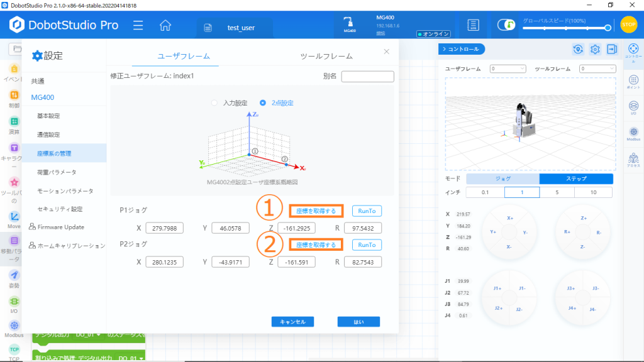Image resolution: width=644 pixels, height=362 pixels.
Task: Click RunTo for P2 jog
Action: point(367,245)
